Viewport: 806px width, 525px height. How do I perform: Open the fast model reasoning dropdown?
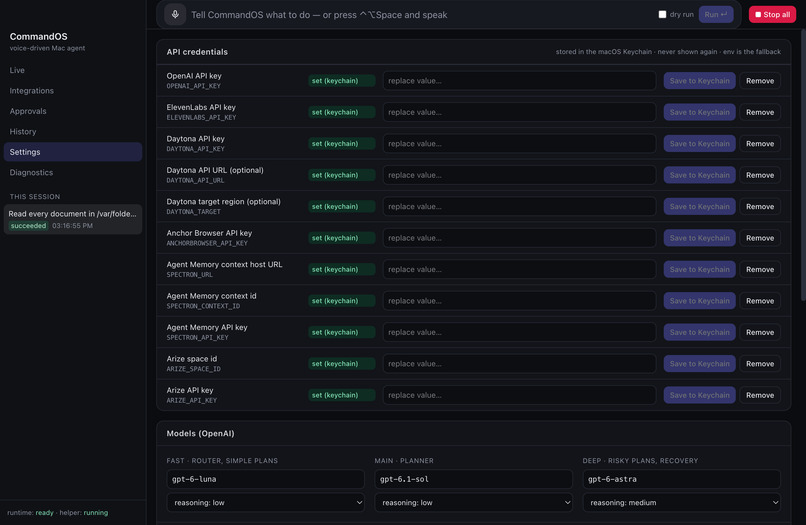265,502
